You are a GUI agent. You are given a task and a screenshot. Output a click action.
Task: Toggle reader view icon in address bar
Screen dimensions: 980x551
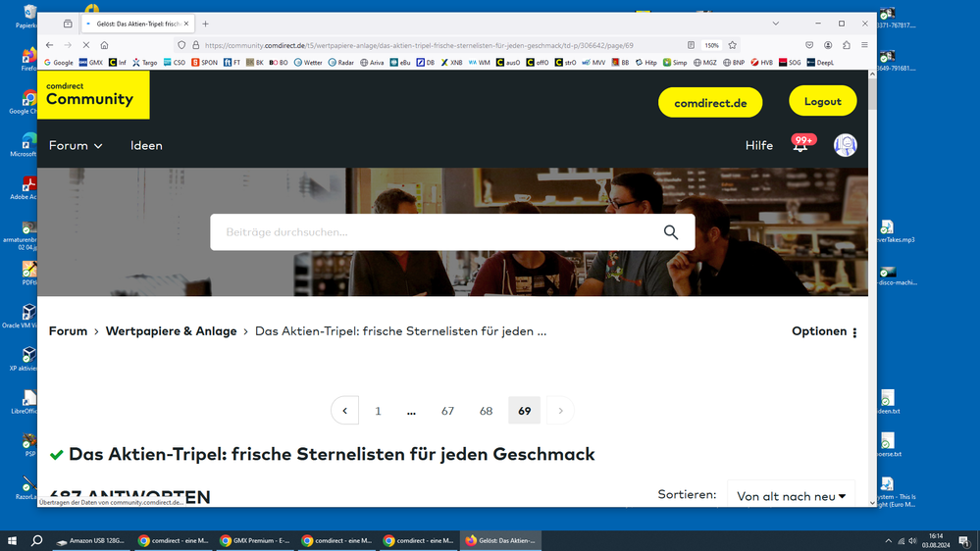point(691,45)
